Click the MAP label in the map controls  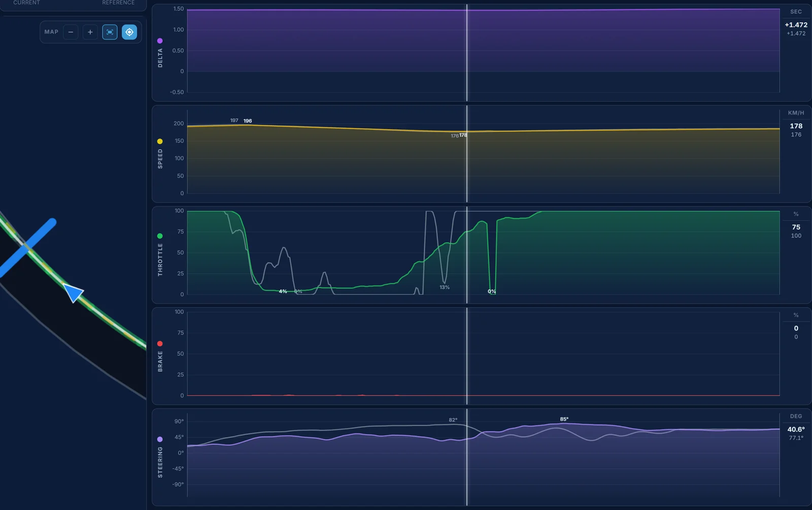(51, 32)
